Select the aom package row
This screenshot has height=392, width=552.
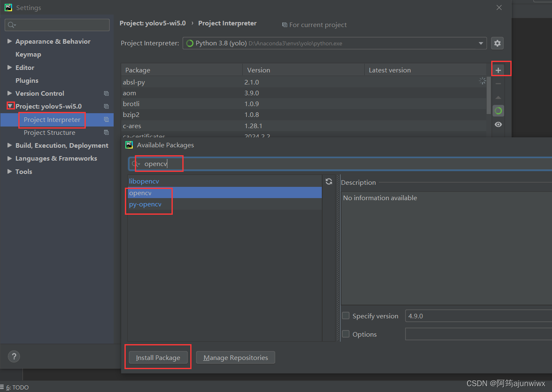click(304, 93)
